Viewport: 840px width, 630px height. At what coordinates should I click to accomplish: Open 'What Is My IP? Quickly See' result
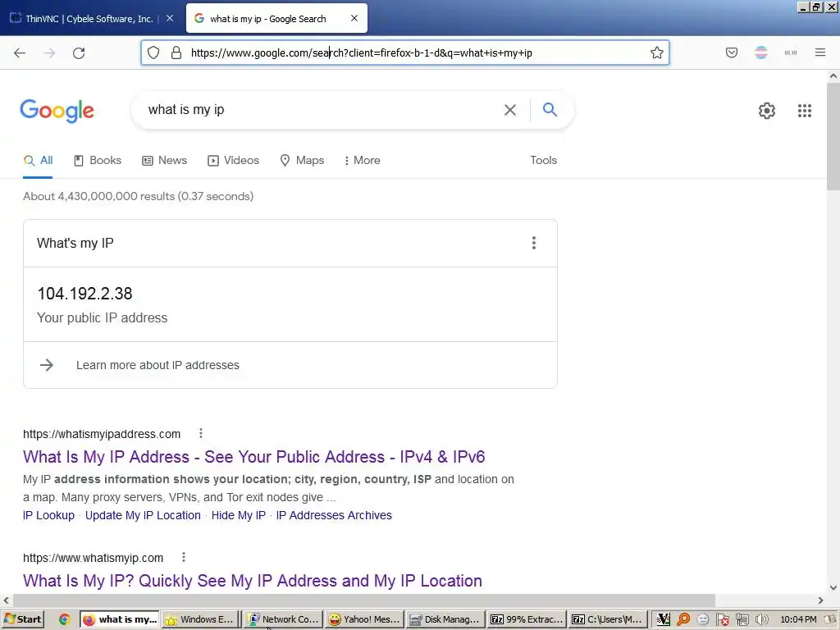point(253,581)
